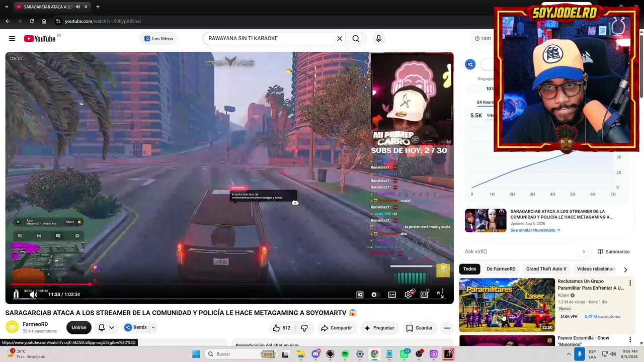Open player settings gear
The width and height of the screenshot is (644, 362).
408,295
